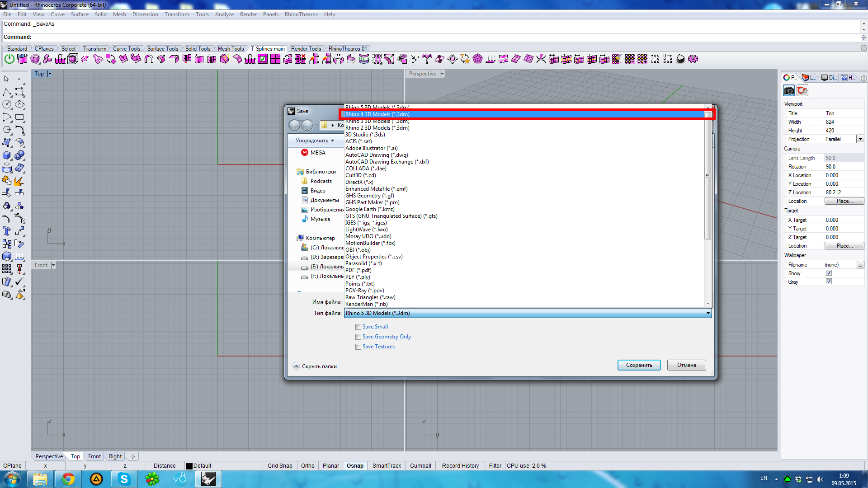This screenshot has width=868, height=488.
Task: Open the panel options gear icon
Action: [x=863, y=78]
